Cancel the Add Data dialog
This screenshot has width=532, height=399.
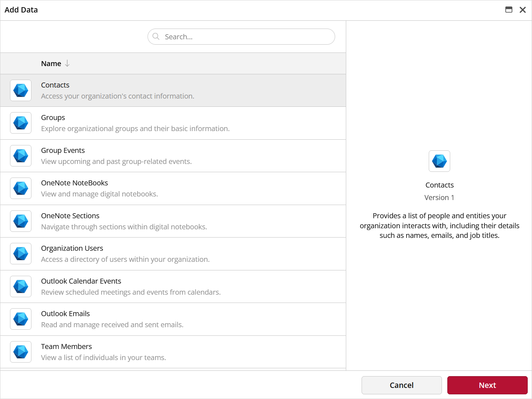click(401, 385)
